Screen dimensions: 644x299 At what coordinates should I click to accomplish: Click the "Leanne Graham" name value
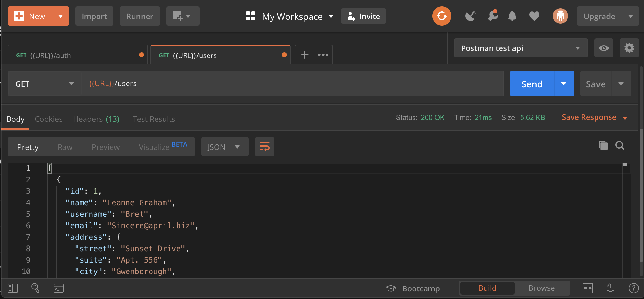137,203
